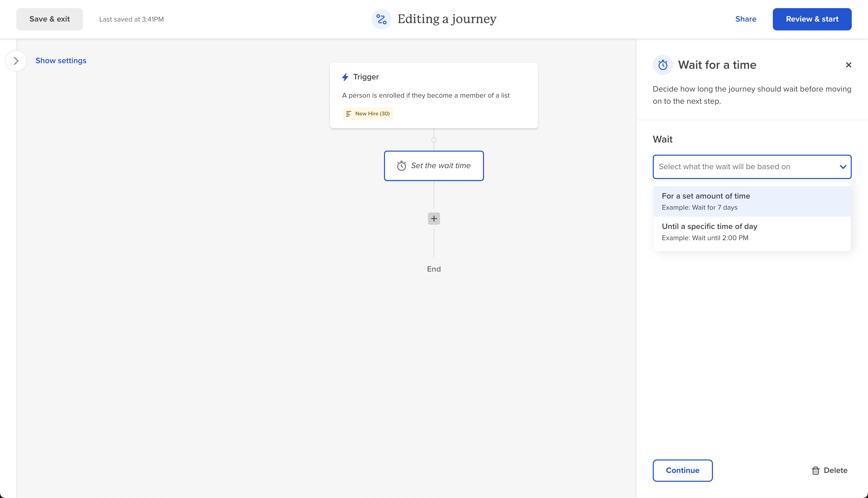The height and width of the screenshot is (498, 868).
Task: Click Continue in the wait panel
Action: [682, 470]
